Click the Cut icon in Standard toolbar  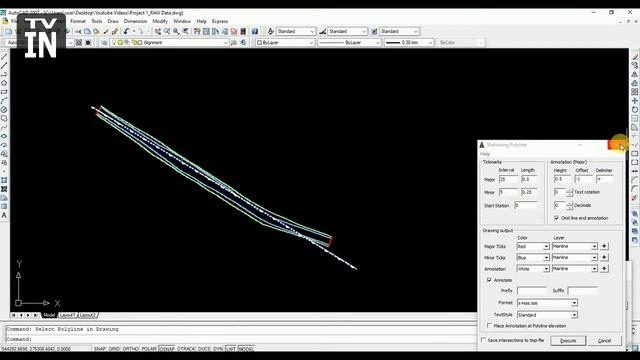point(78,31)
